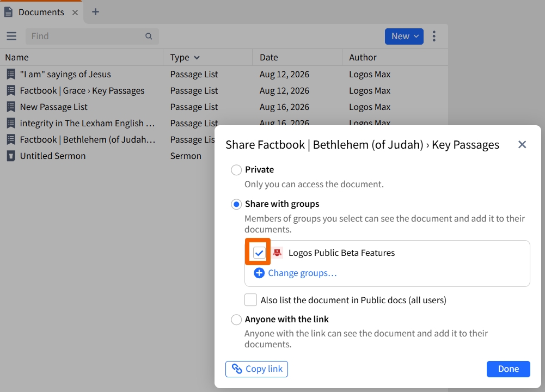Viewport: 545px width, 392px height.
Task: Click the chain link icon in Copy link
Action: [237, 369]
